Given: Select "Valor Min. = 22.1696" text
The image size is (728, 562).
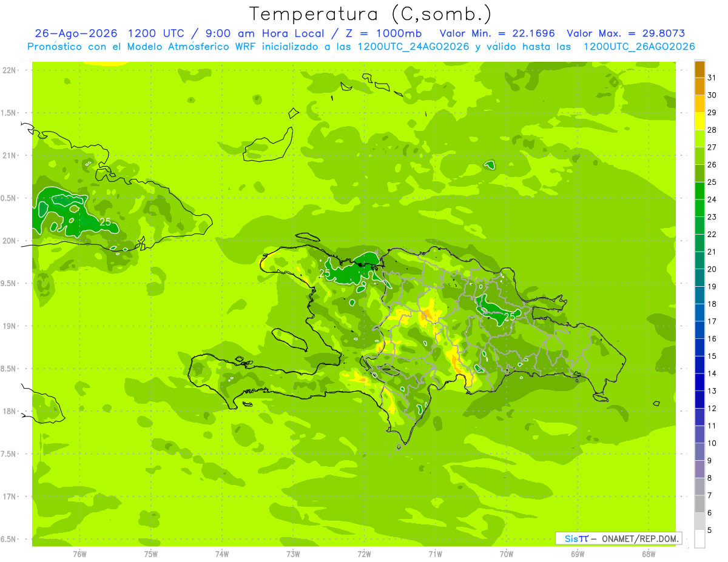Looking at the screenshot, I should point(497,34).
